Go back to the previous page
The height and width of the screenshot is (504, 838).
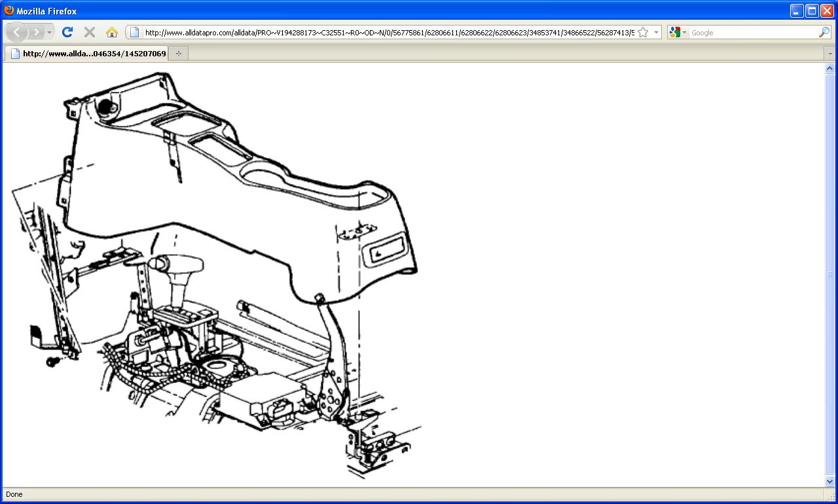pyautogui.click(x=16, y=32)
